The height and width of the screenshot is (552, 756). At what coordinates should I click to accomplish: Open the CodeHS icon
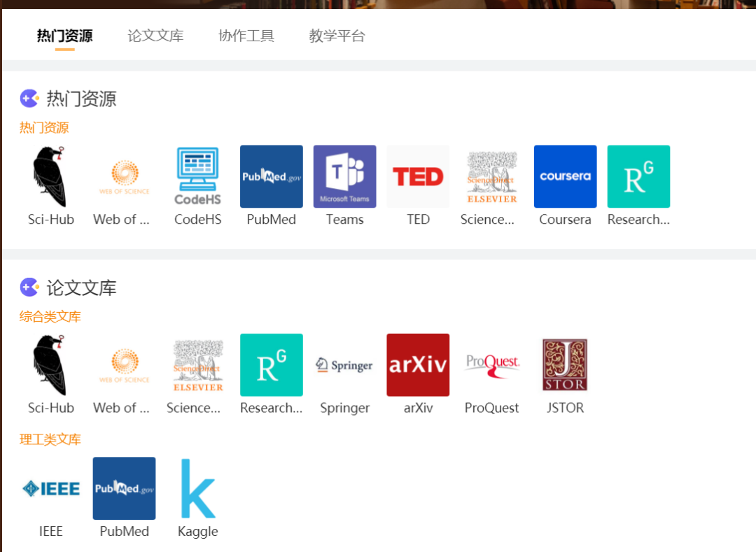[x=197, y=177]
